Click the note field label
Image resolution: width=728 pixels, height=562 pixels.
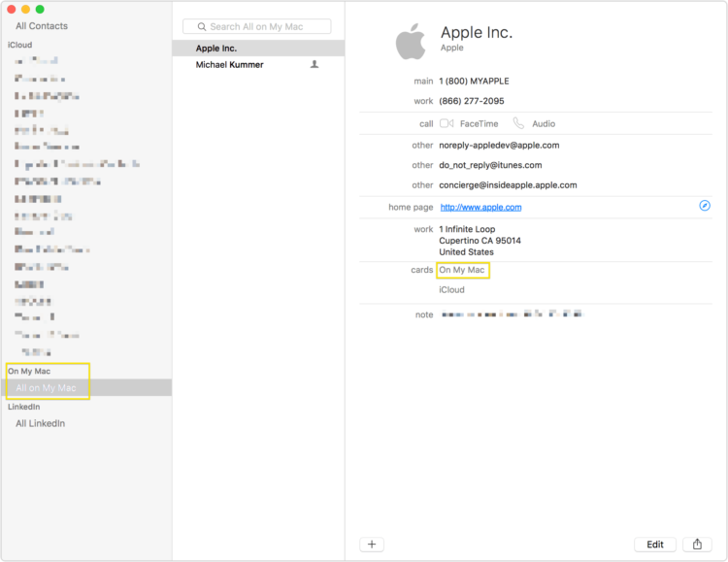pos(424,314)
